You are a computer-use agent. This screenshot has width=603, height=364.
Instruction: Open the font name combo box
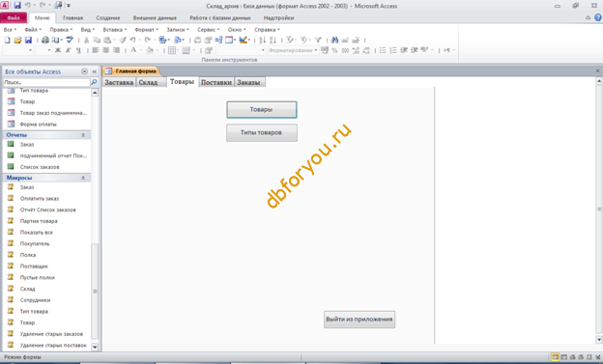click(x=17, y=50)
